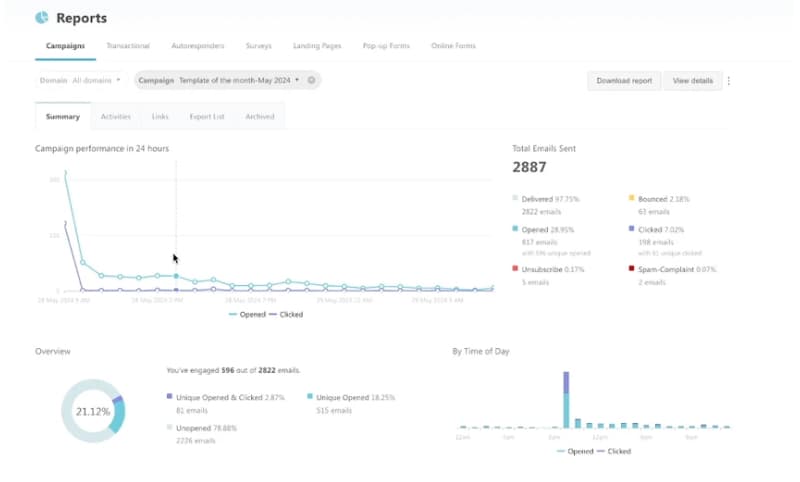Image resolution: width=800 pixels, height=482 pixels.
Task: Clear the campaign filter with the X icon
Action: coord(311,80)
